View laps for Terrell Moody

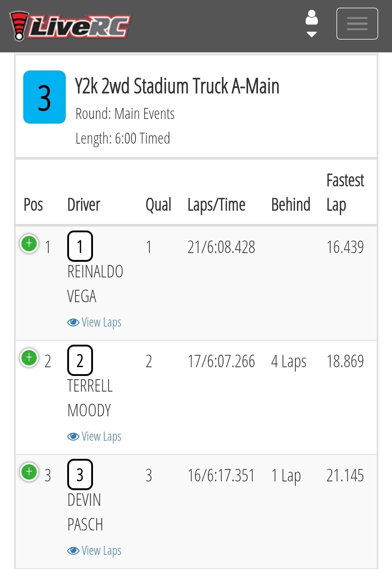[94, 437]
